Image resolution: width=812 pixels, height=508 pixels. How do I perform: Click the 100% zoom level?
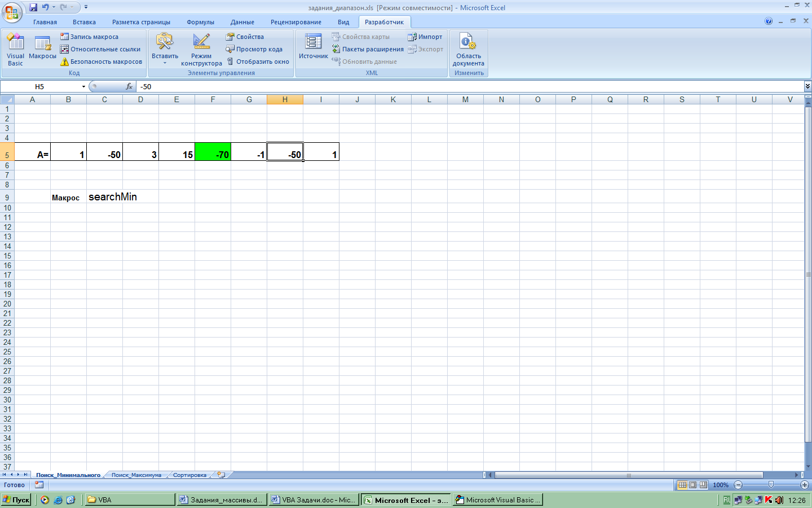721,485
